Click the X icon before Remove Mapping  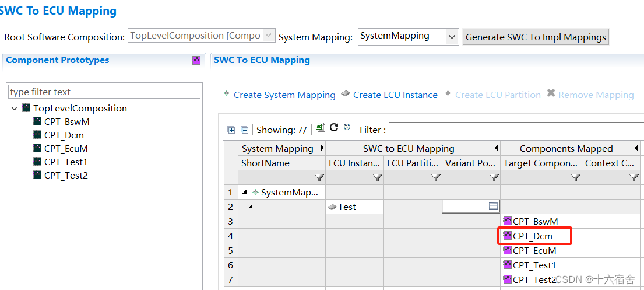pos(551,94)
